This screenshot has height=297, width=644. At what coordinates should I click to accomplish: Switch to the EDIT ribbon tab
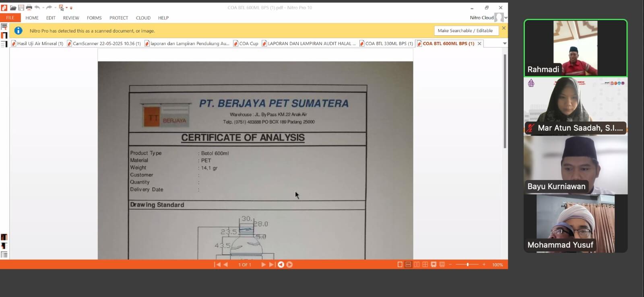(51, 18)
